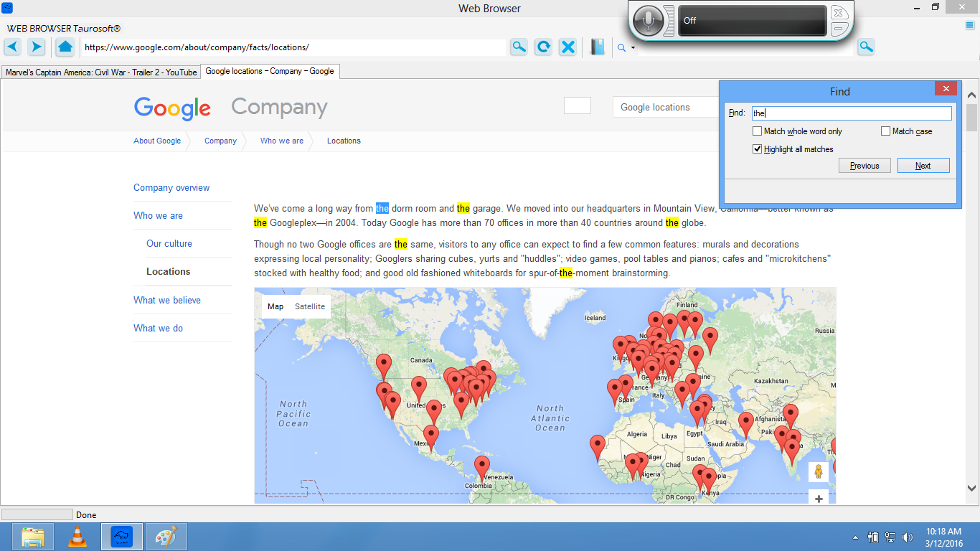Open the Company overview link
980x551 pixels.
[171, 188]
